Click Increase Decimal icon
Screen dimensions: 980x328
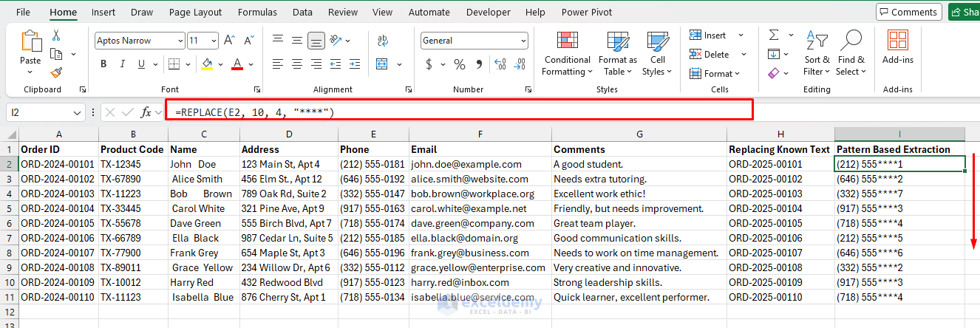coord(502,64)
